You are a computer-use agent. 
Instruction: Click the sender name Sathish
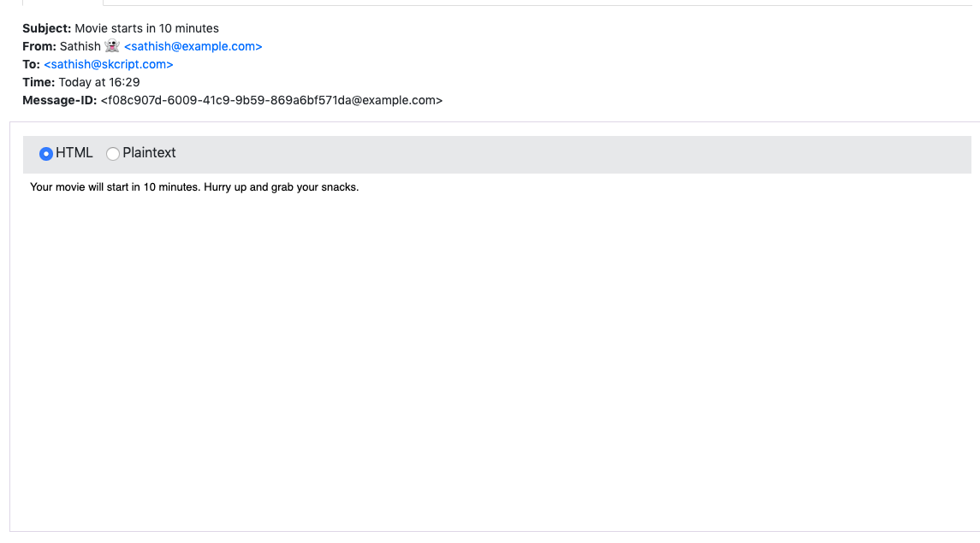[x=80, y=46]
